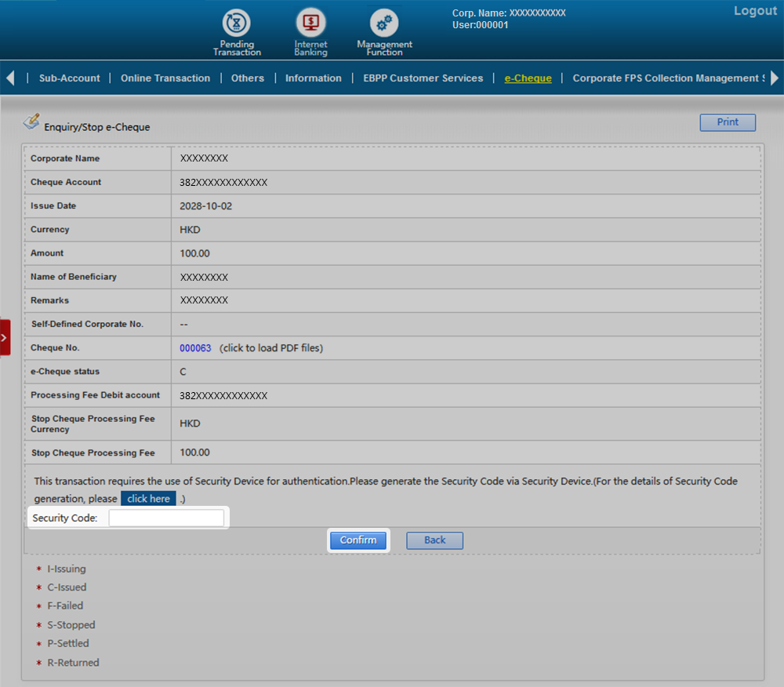The width and height of the screenshot is (784, 687).
Task: Open the Sub-Account menu
Action: (x=70, y=78)
